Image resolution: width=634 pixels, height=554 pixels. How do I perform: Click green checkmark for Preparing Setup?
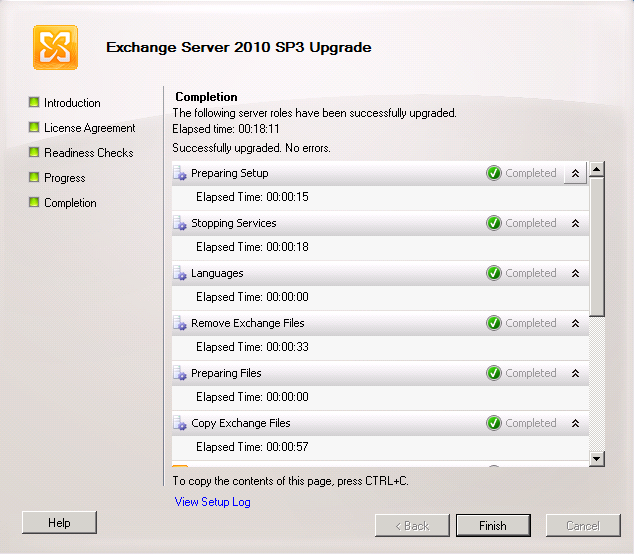[494, 173]
